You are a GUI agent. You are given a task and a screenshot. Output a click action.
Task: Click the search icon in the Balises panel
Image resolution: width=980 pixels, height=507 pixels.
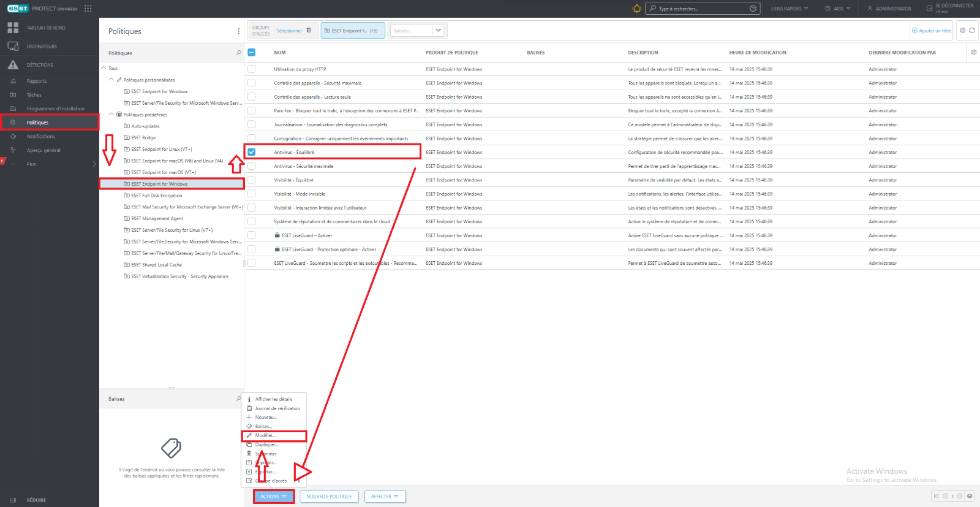pyautogui.click(x=239, y=399)
